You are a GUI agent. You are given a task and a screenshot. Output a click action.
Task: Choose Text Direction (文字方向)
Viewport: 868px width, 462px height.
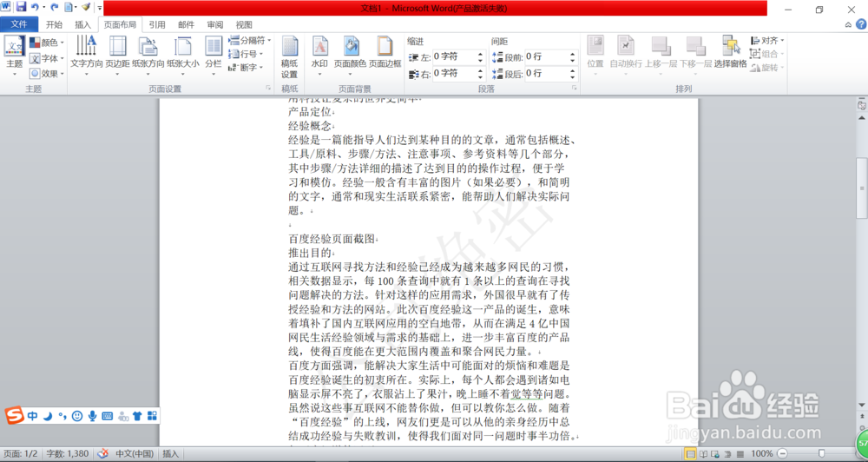[86, 55]
